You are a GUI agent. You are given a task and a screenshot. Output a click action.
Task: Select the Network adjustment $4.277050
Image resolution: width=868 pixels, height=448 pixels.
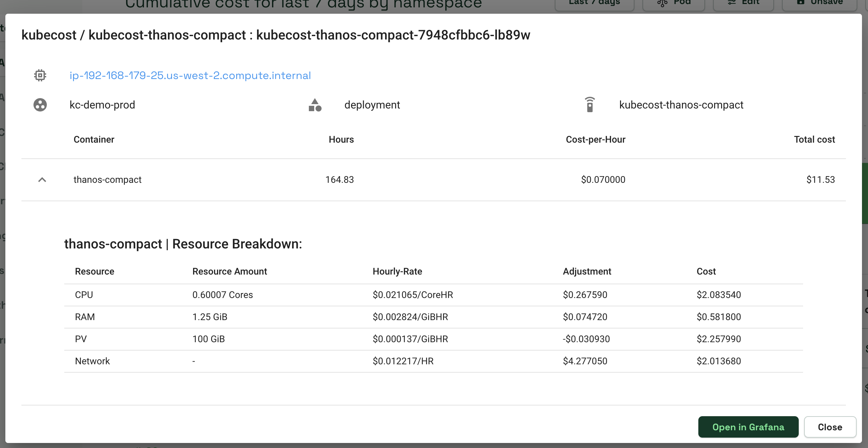coord(585,361)
